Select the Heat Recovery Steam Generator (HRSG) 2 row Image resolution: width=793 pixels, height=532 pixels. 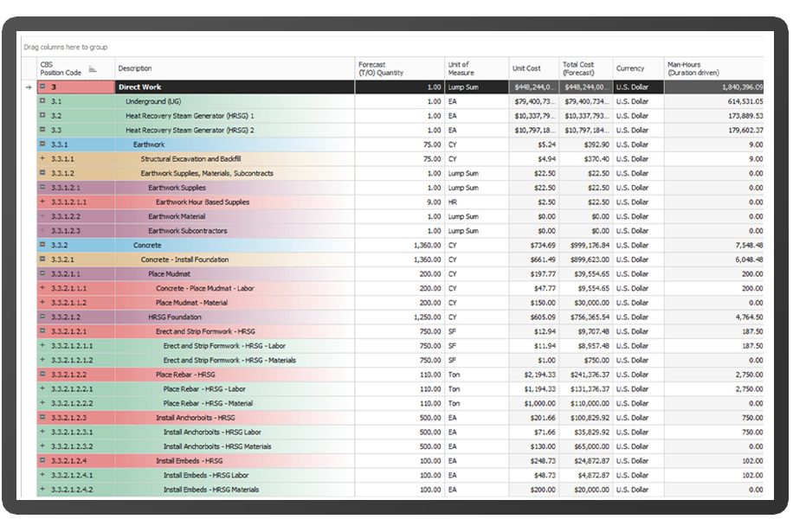pyautogui.click(x=400, y=131)
